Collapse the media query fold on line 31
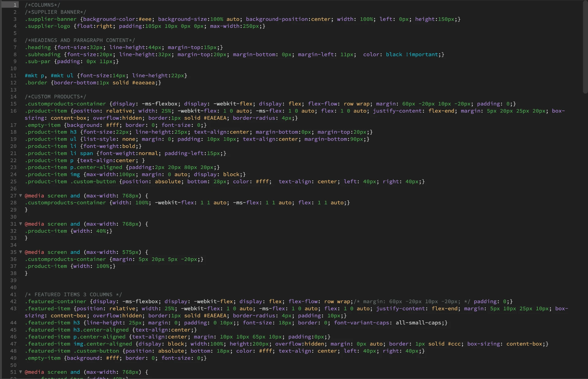The image size is (588, 379). point(21,224)
